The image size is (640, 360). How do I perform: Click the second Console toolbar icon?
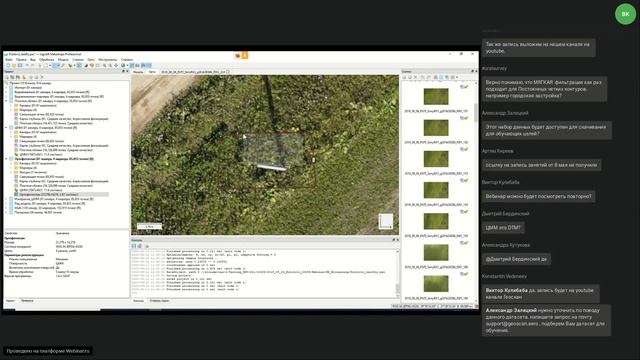(x=139, y=246)
